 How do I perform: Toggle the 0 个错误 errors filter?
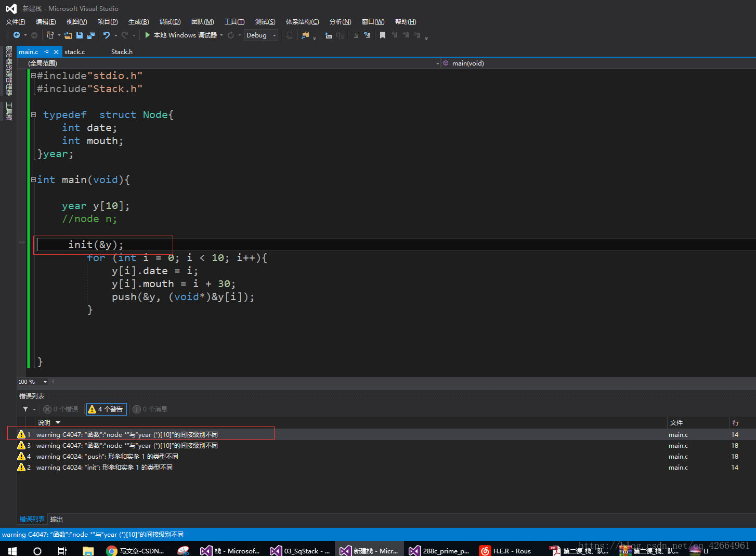(61, 409)
